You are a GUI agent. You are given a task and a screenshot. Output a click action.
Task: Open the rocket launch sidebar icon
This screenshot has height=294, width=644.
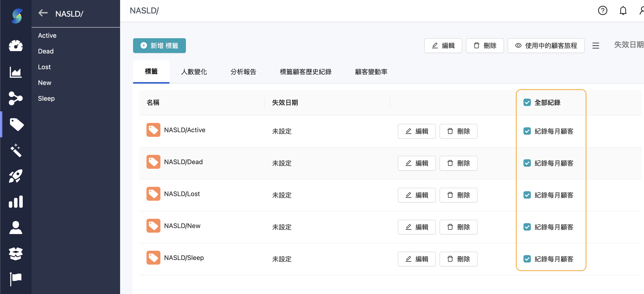click(16, 176)
